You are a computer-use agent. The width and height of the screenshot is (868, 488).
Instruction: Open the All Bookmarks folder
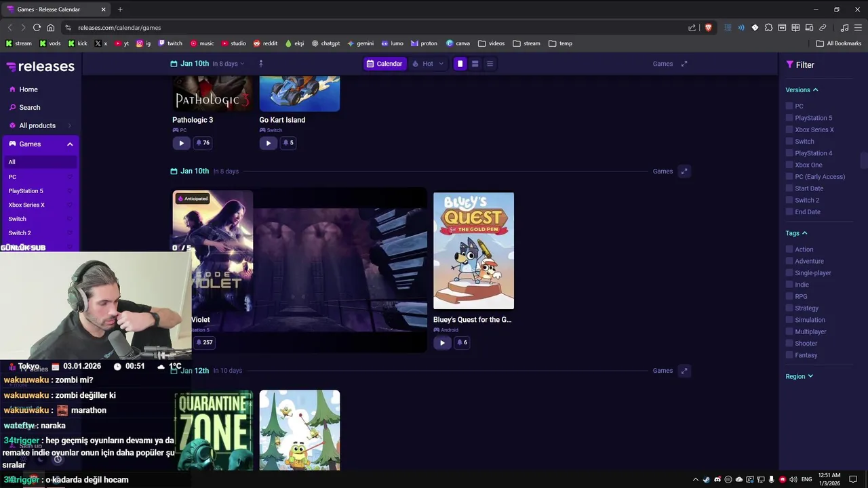[x=839, y=43]
